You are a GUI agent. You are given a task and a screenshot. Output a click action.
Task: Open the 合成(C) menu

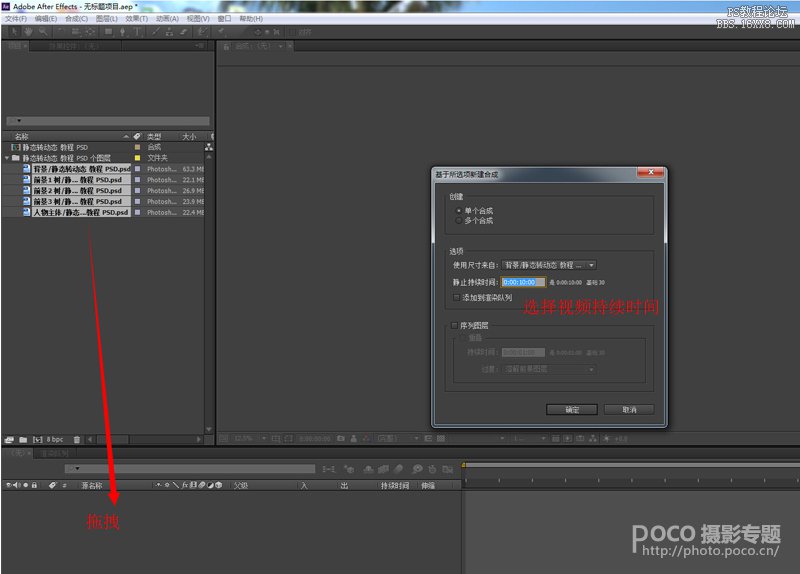[77, 19]
